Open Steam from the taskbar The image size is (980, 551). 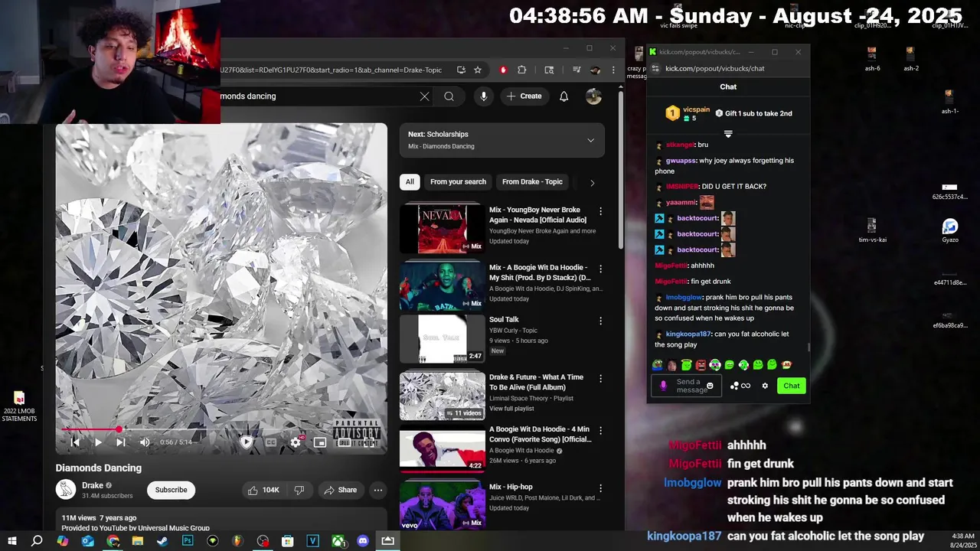coord(162,541)
